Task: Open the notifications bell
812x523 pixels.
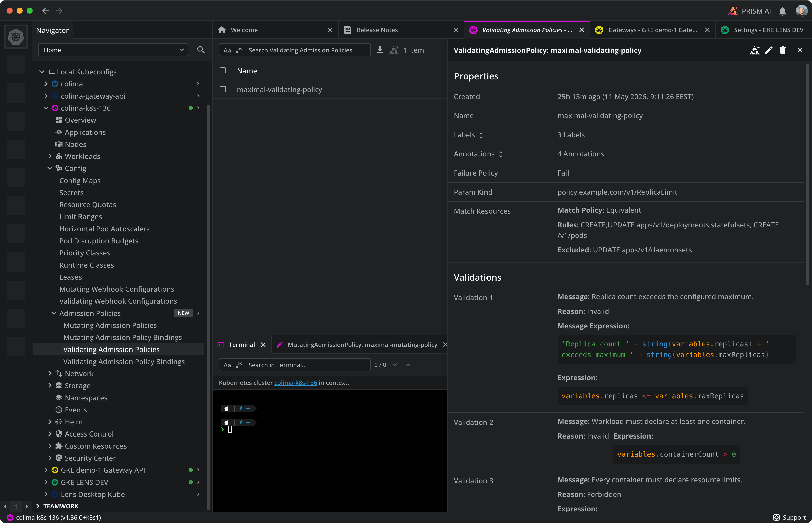Action: pyautogui.click(x=782, y=11)
